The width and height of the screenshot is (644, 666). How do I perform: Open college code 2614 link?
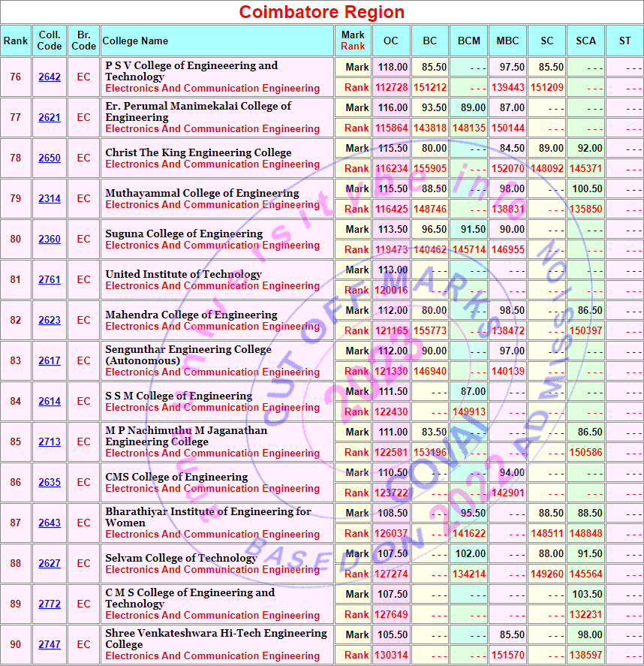click(50, 402)
